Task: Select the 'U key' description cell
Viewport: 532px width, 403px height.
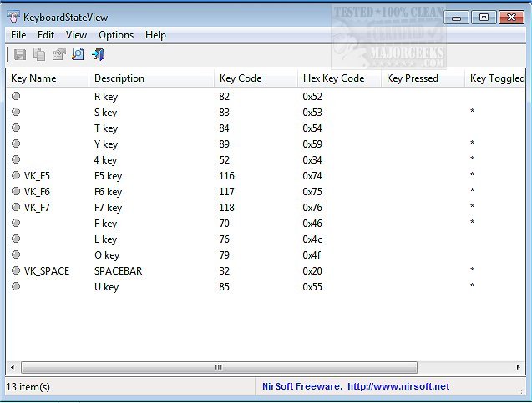Action: (x=106, y=287)
